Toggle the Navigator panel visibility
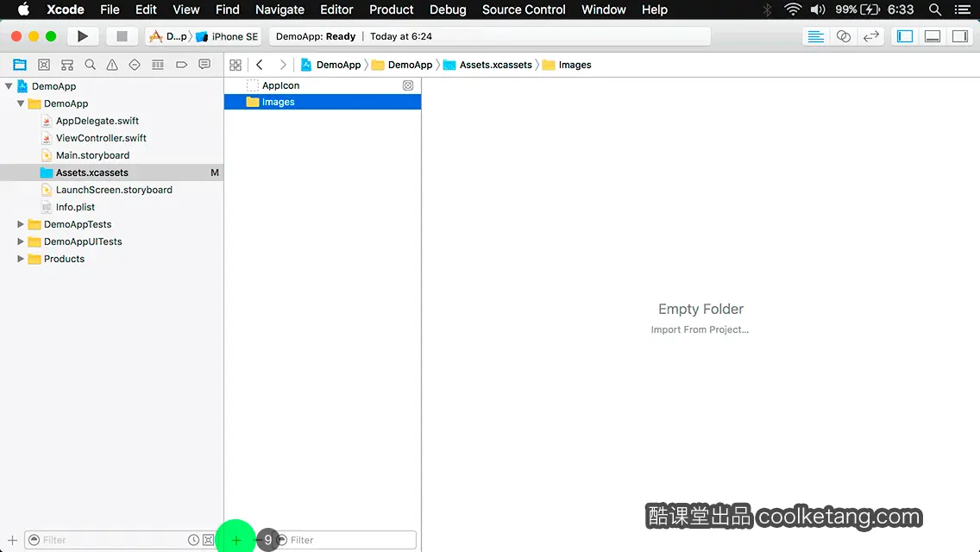Screen dimensions: 980x552 (905, 36)
